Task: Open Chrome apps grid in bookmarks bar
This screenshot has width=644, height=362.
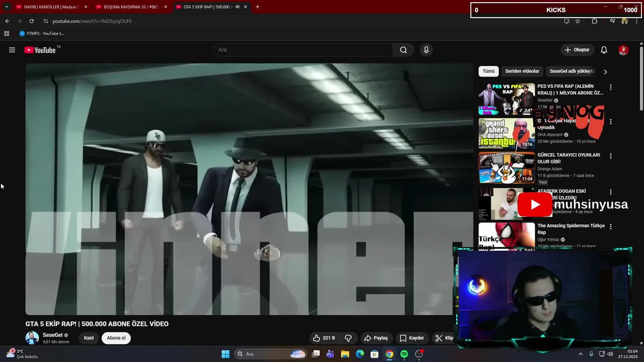Action: coord(7,34)
